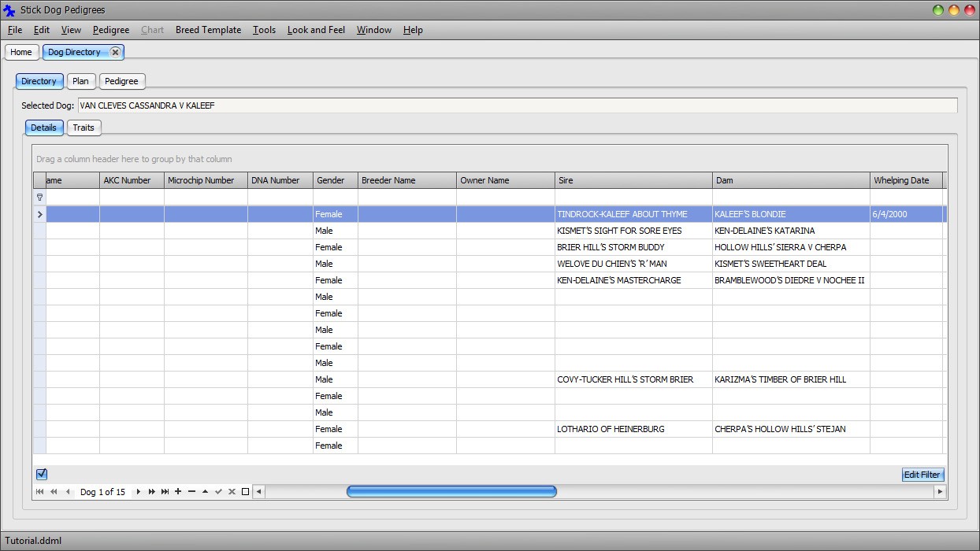980x551 pixels.
Task: Click the horizontal scrollbar thumb
Action: pyautogui.click(x=451, y=492)
